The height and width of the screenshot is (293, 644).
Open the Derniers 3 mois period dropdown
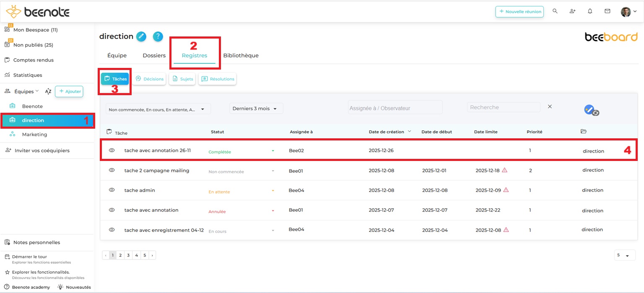(x=256, y=109)
